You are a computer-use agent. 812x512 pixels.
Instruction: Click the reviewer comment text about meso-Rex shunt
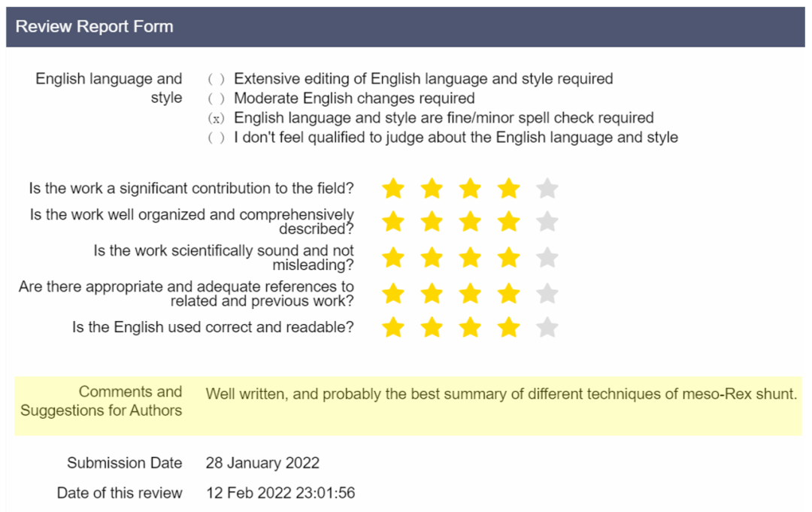click(501, 395)
